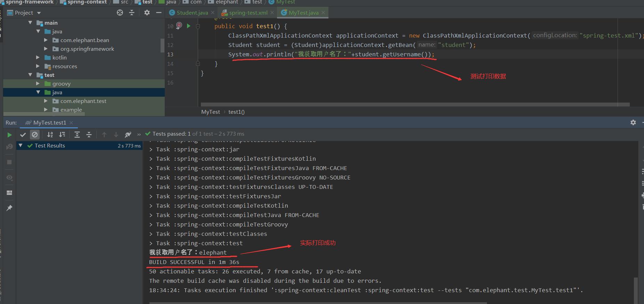Expand the kotlin folder
This screenshot has width=644, height=304.
[x=38, y=57]
